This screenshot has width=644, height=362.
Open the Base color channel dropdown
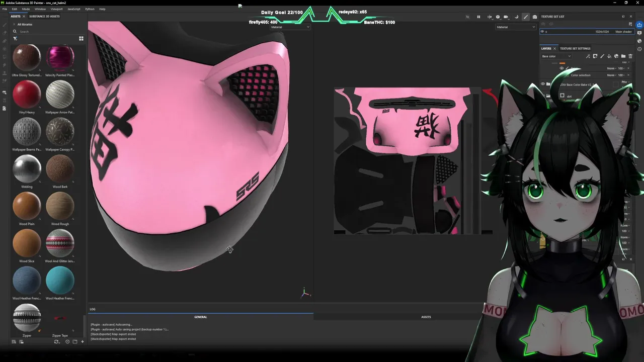click(x=556, y=56)
